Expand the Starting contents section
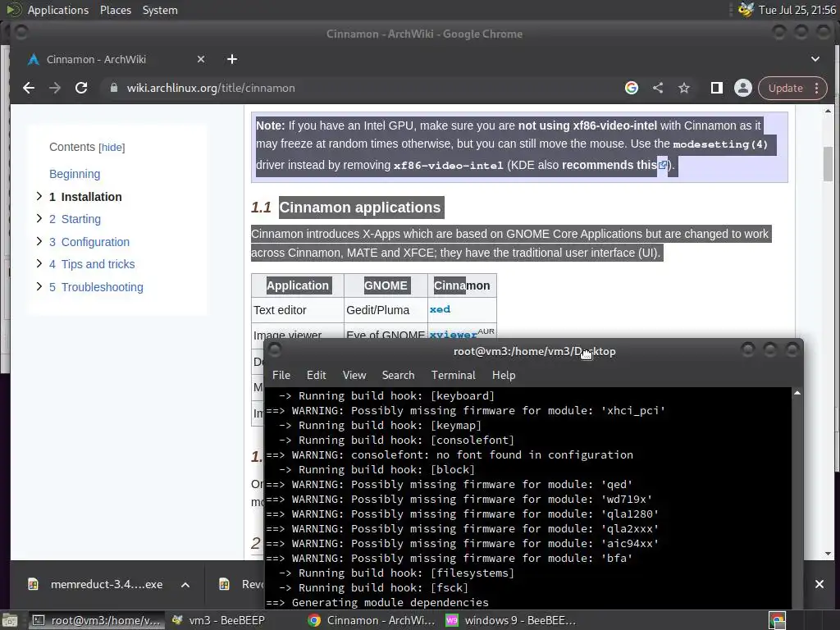840x630 pixels. (39, 218)
